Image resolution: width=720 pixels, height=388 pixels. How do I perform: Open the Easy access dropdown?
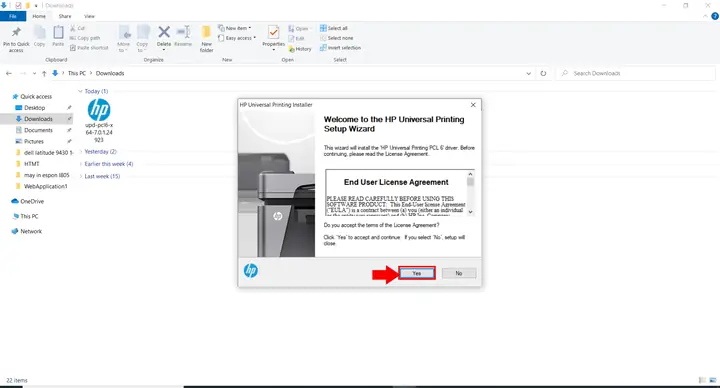pos(237,38)
